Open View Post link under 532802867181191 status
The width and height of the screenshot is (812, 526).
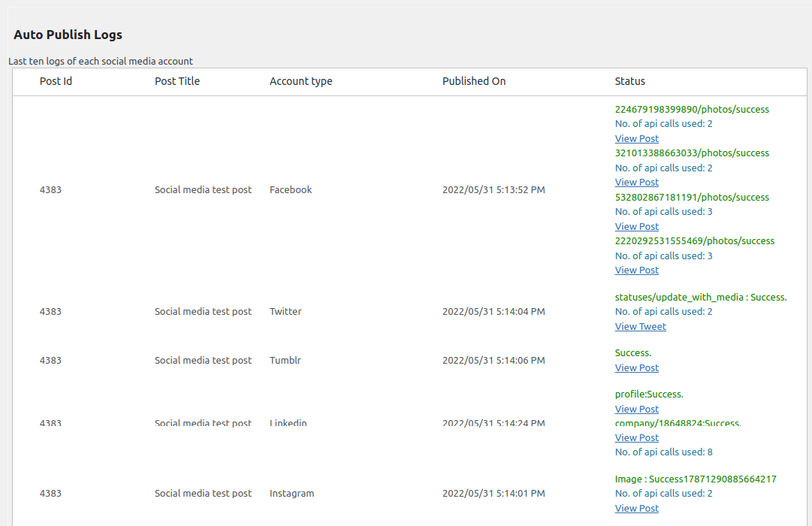pyautogui.click(x=636, y=226)
